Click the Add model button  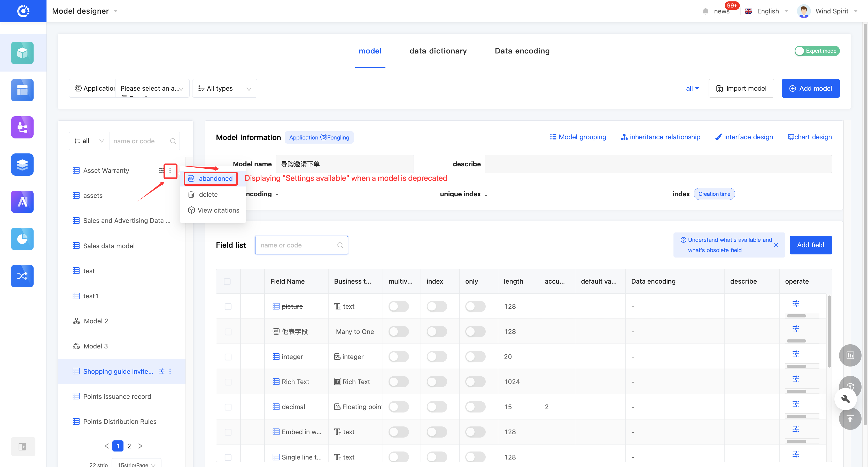pyautogui.click(x=810, y=88)
